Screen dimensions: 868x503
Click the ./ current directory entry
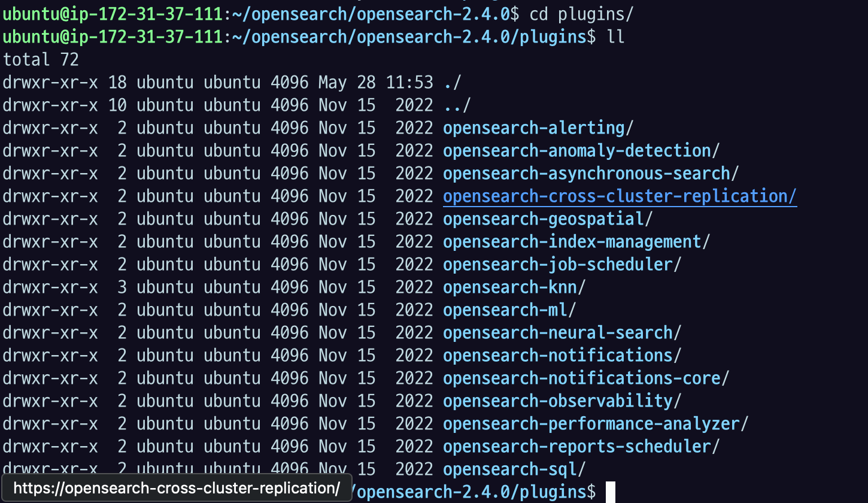(x=453, y=83)
